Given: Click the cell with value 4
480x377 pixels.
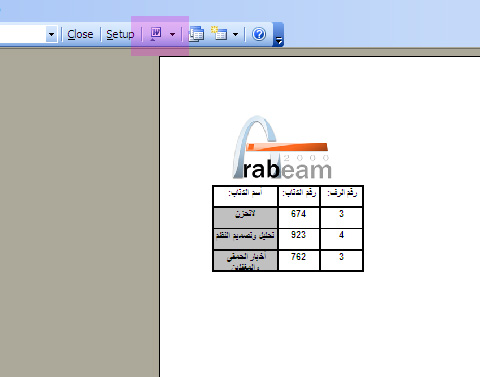Looking at the screenshot, I should (342, 239).
